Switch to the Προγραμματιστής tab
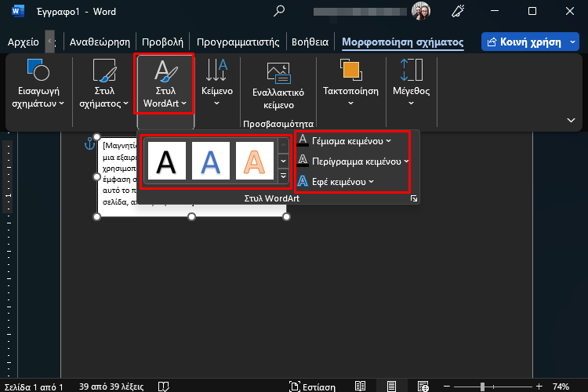This screenshot has height=392, width=588. pos(238,42)
